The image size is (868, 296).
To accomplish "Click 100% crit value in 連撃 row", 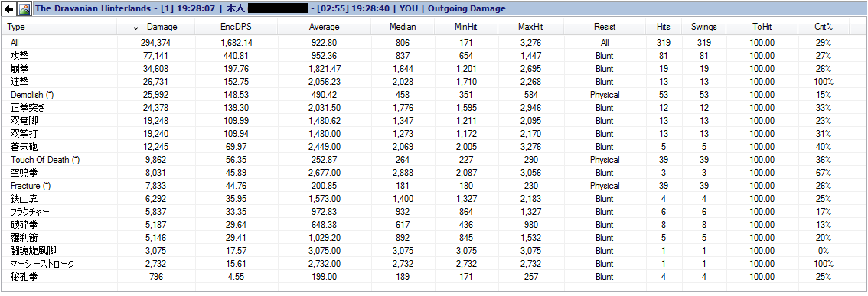I will click(823, 82).
